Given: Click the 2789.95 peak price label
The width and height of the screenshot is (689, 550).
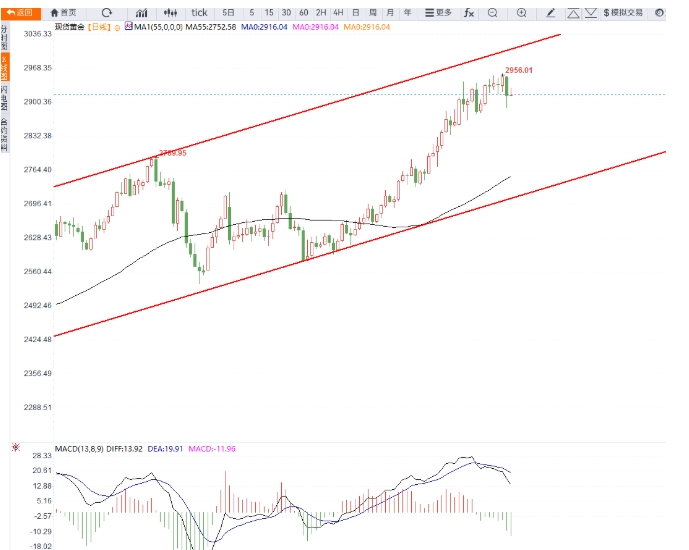Looking at the screenshot, I should [x=173, y=153].
